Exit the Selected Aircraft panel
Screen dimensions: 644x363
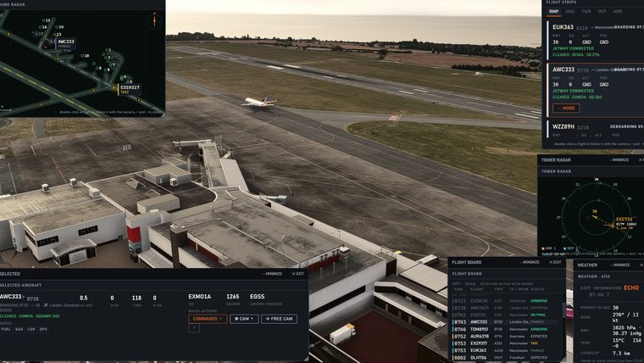[x=297, y=273]
